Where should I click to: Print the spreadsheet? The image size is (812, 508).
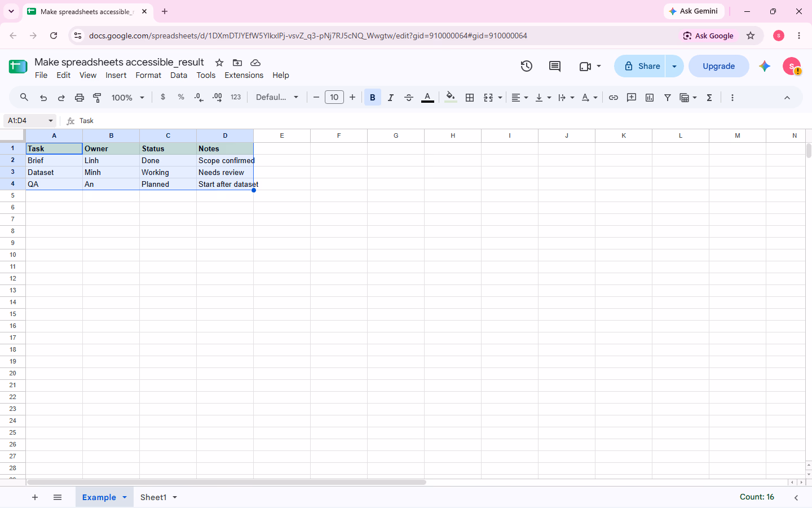(x=80, y=98)
